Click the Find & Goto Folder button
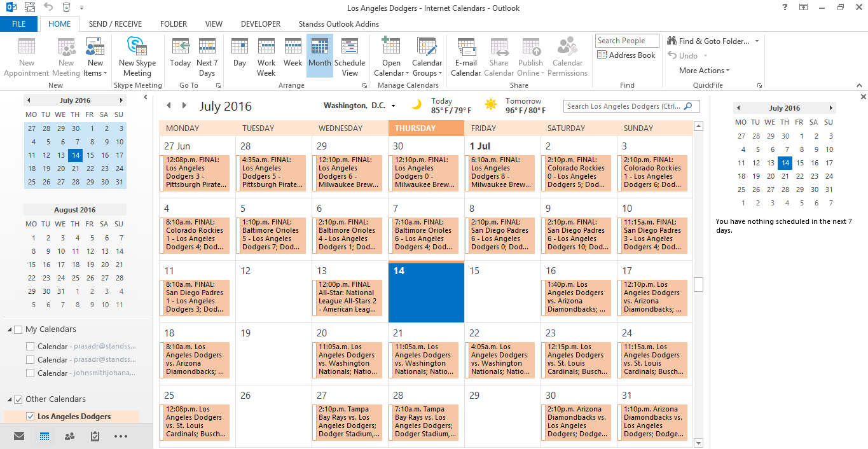The width and height of the screenshot is (868, 449). tap(713, 41)
